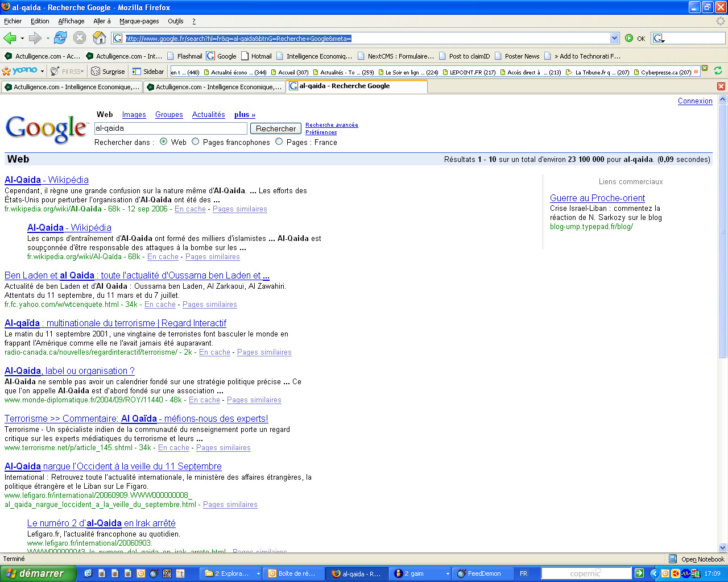Screen dimensions: 728x582
Task: Click the Stop loading icon
Action: point(80,38)
